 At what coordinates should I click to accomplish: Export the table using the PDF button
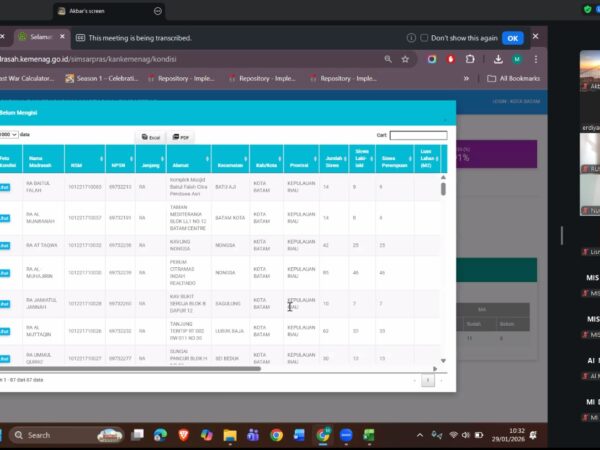(181, 136)
